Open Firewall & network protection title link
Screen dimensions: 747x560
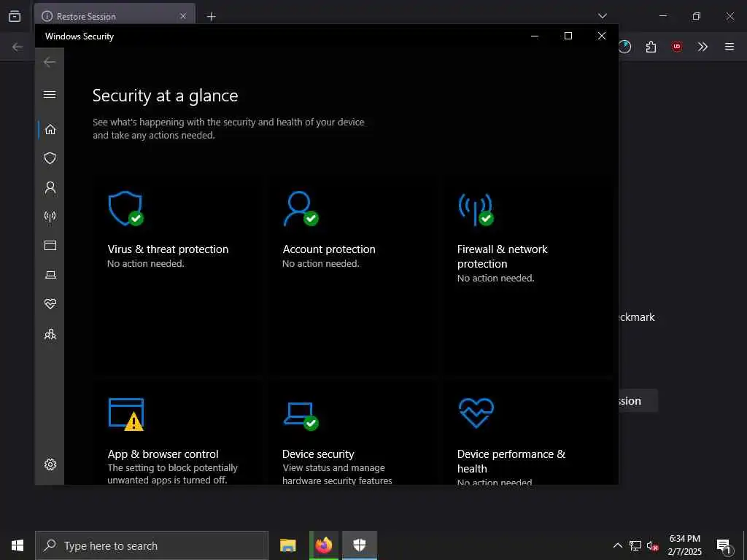click(502, 256)
